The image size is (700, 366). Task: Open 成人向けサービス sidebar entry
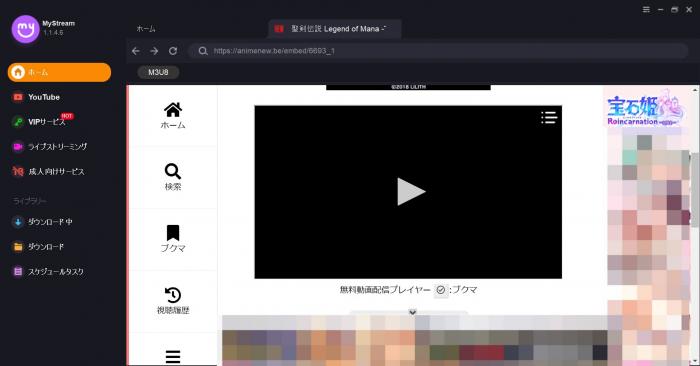pos(48,171)
